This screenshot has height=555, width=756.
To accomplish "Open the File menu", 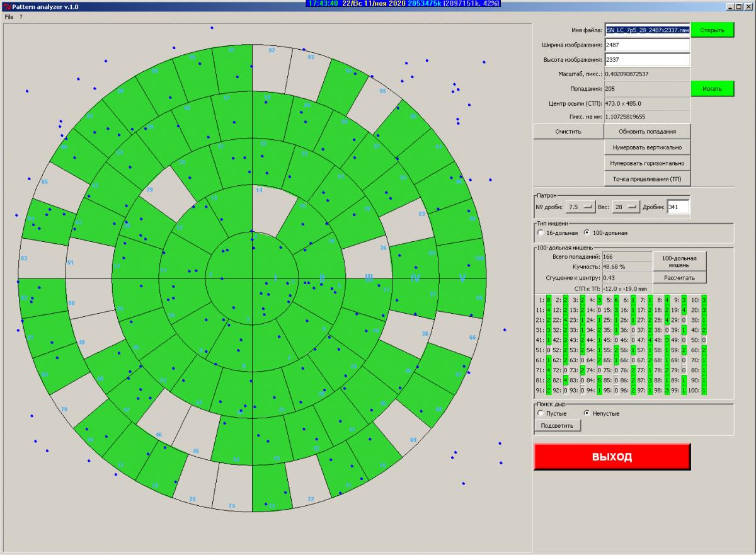I will [x=9, y=17].
